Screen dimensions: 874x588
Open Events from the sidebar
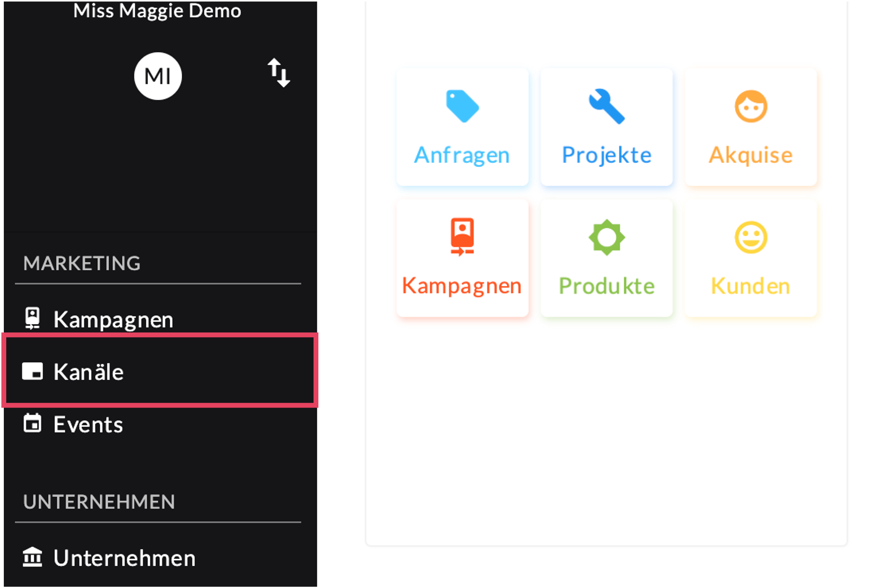click(88, 425)
